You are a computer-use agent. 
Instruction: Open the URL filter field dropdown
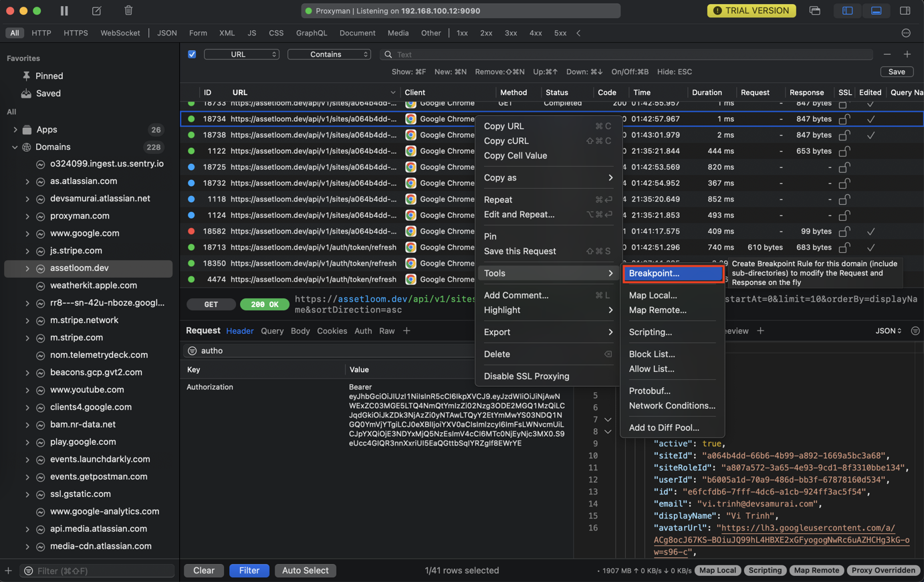pyautogui.click(x=241, y=54)
